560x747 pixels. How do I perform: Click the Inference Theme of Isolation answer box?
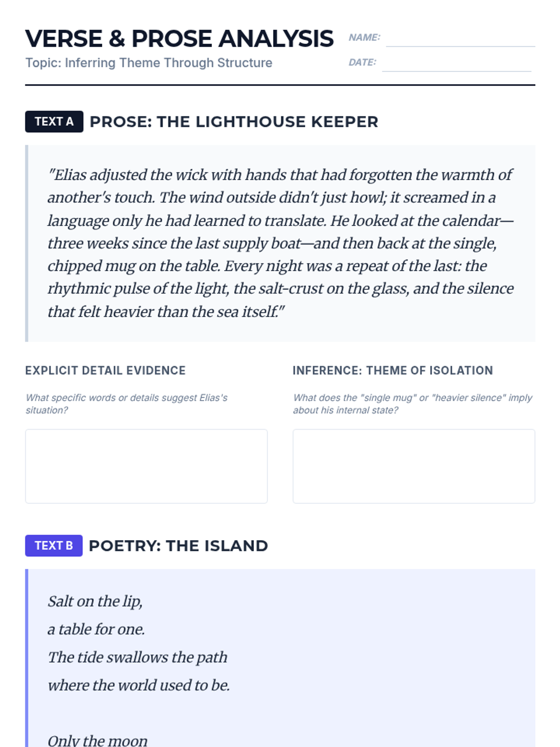pyautogui.click(x=413, y=466)
